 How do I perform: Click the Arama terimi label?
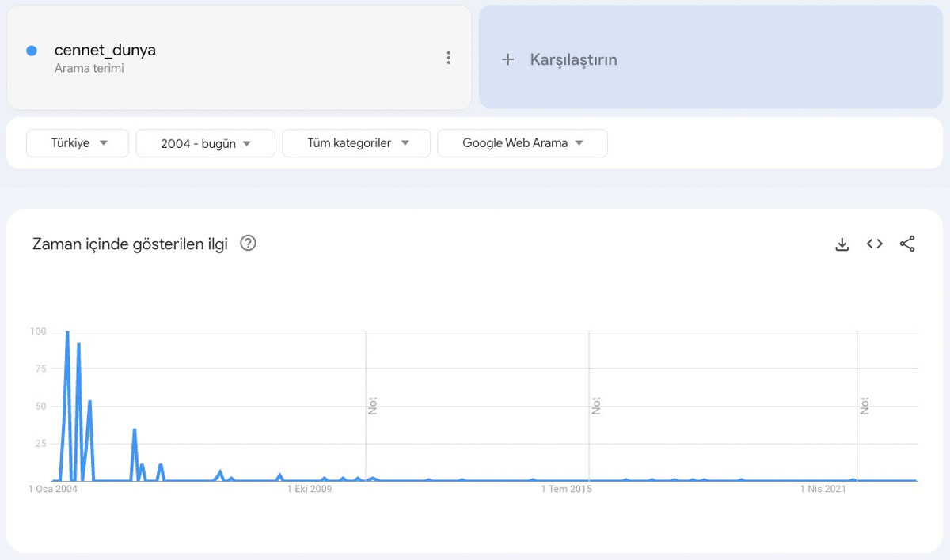click(x=89, y=69)
